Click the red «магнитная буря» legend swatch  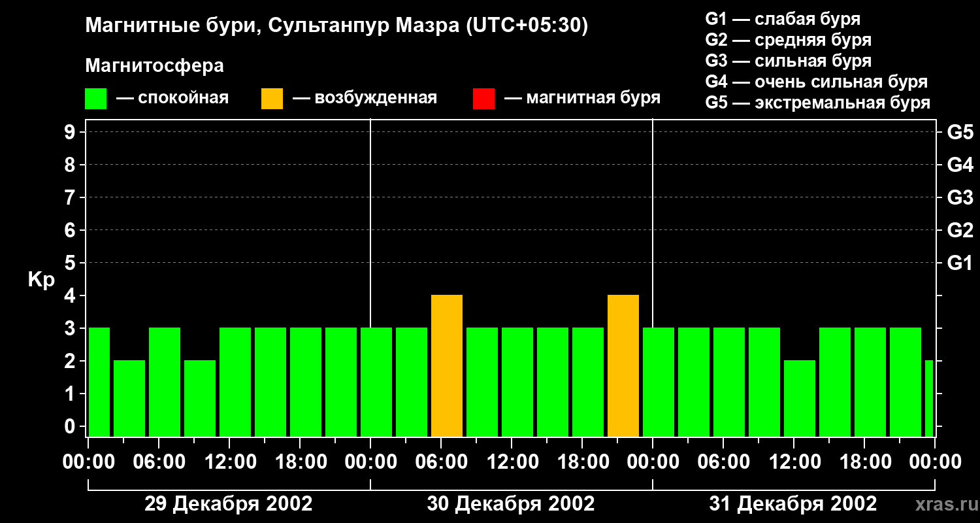483,99
